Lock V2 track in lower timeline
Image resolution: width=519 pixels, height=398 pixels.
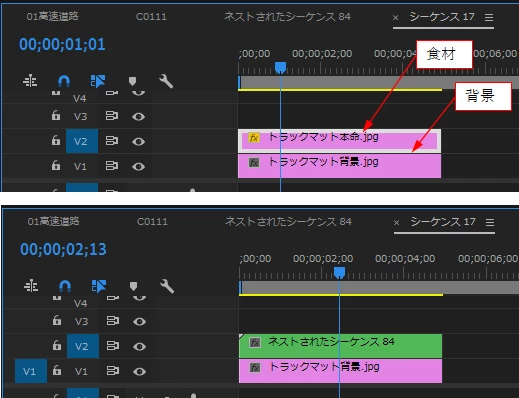[x=57, y=345]
